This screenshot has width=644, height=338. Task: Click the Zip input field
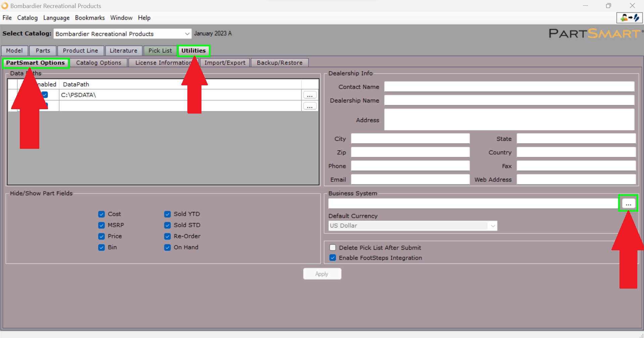[x=410, y=152]
